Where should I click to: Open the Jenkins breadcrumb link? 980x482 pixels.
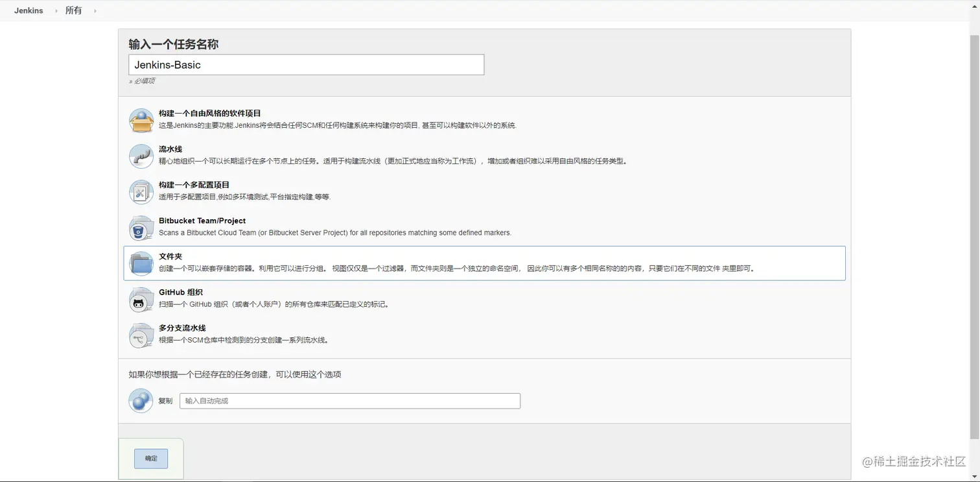point(29,10)
